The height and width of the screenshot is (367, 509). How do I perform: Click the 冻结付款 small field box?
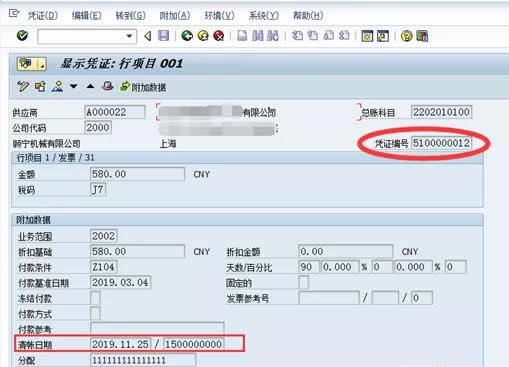(x=95, y=298)
